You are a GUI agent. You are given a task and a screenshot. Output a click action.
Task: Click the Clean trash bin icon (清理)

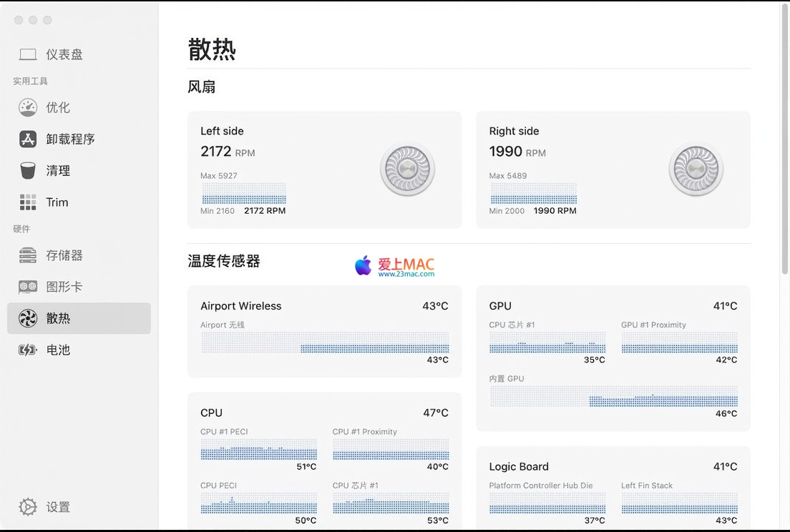[x=28, y=170]
